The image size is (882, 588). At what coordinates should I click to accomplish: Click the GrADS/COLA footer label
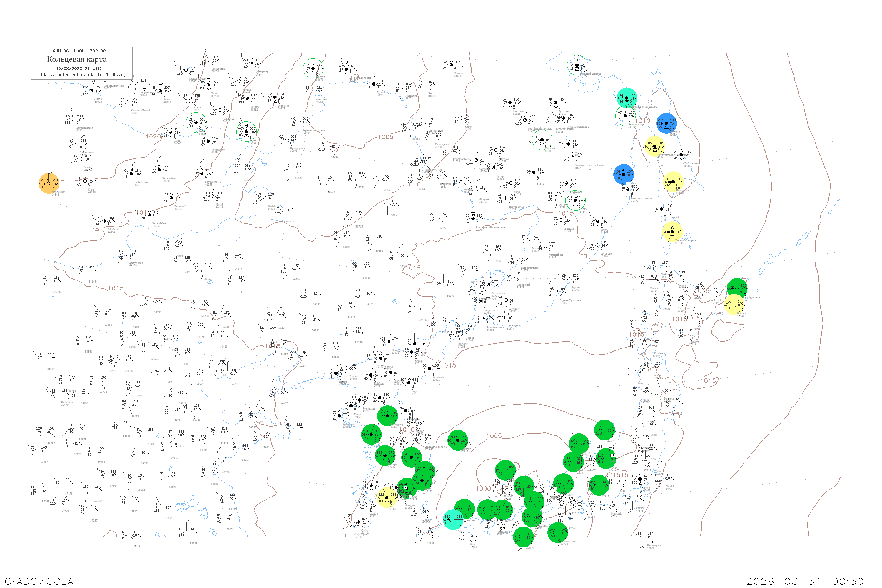click(x=39, y=581)
